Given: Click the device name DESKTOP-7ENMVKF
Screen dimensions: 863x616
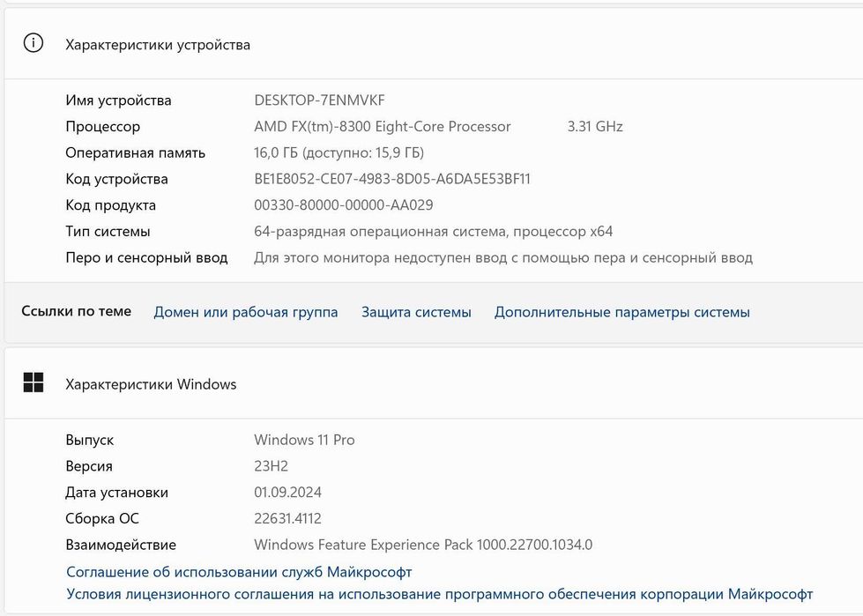Looking at the screenshot, I should [319, 100].
